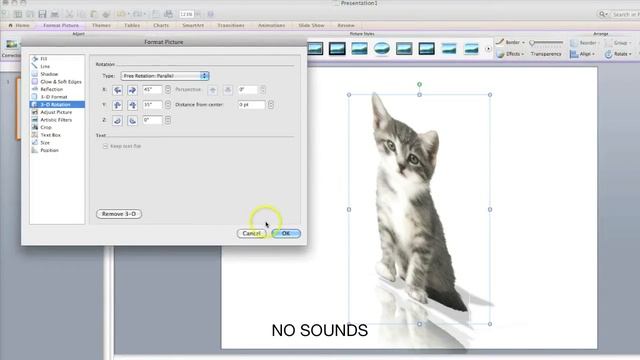
Task: Expand picture styles gallery arrow
Action: (488, 49)
